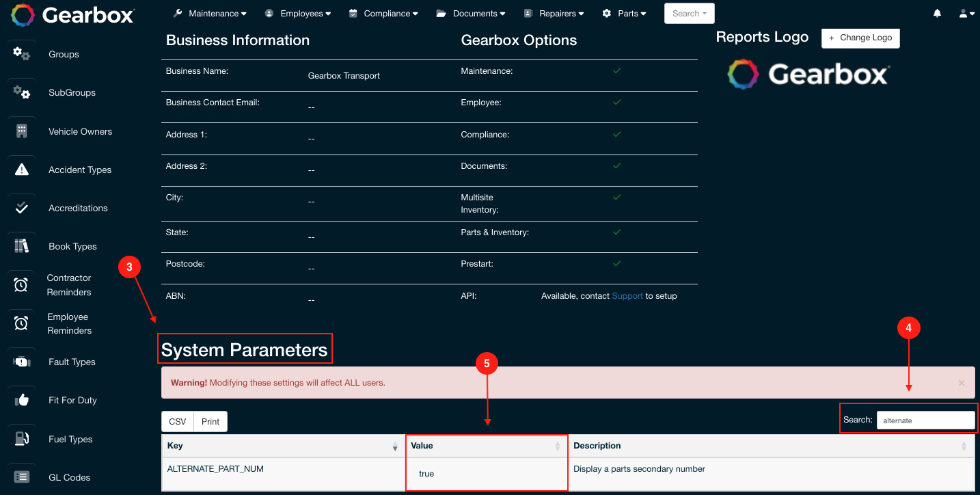Sort the table by Value column

pyautogui.click(x=487, y=446)
